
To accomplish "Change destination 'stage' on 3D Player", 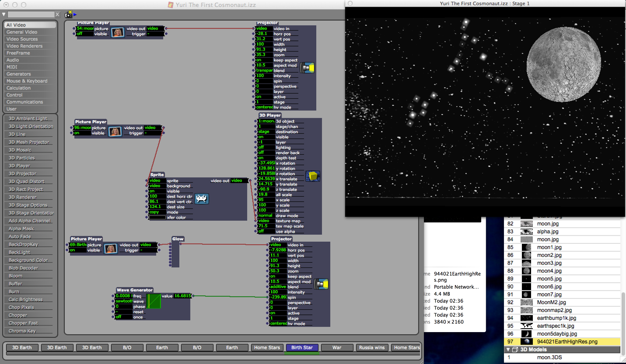I will point(266,132).
